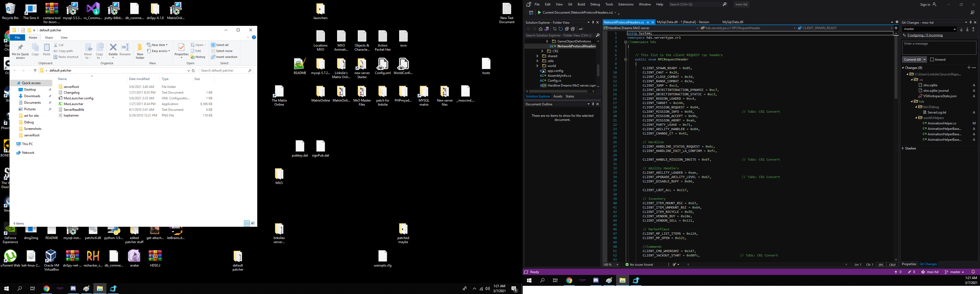The height and width of the screenshot is (294, 980).
Task: Click 0 outgoing / 0 incoming link
Action: click(x=926, y=35)
